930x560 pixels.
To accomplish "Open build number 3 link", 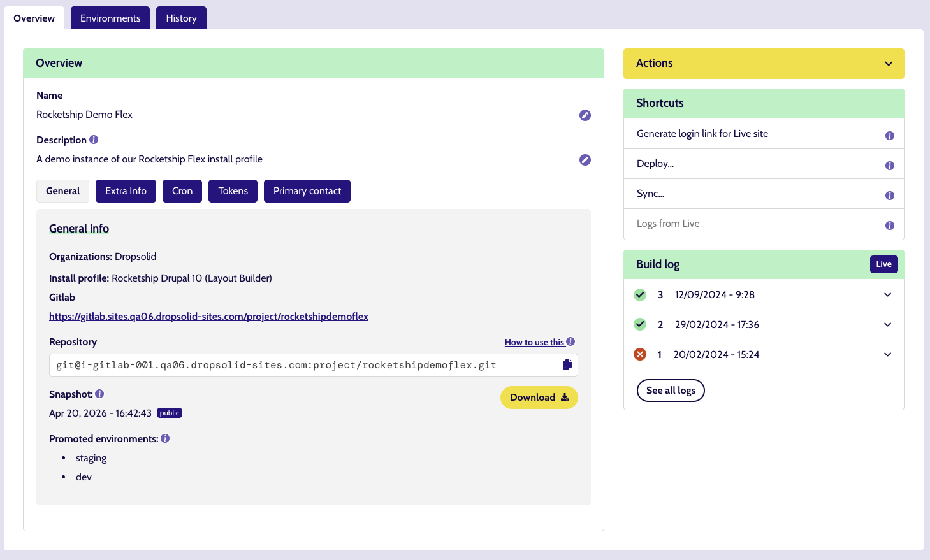I will click(661, 295).
